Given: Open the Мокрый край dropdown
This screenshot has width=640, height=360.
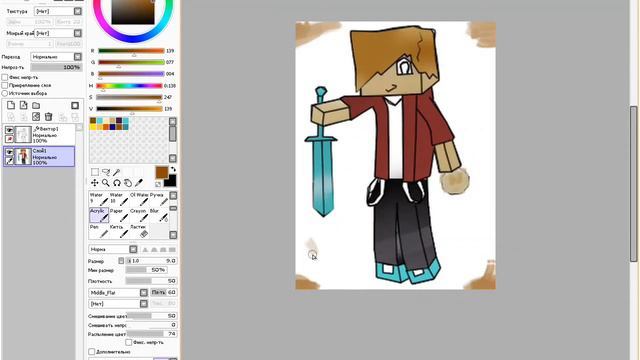Looking at the screenshot, I should pos(58,33).
